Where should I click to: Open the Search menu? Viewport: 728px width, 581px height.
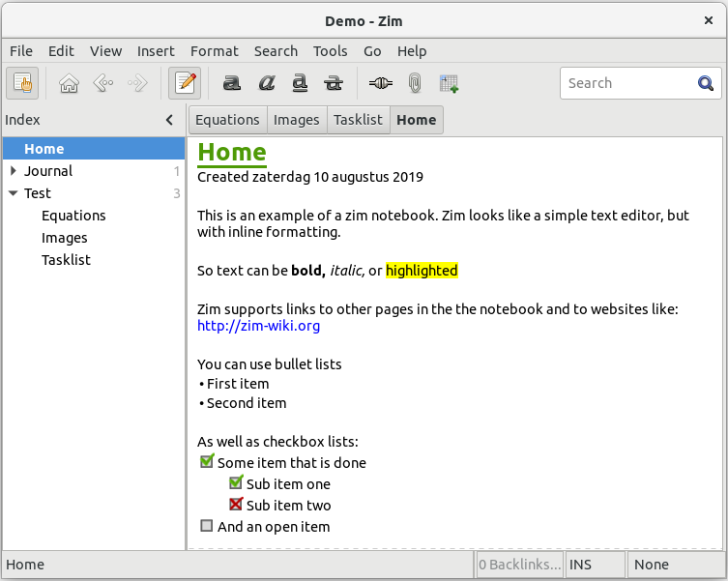tap(276, 51)
